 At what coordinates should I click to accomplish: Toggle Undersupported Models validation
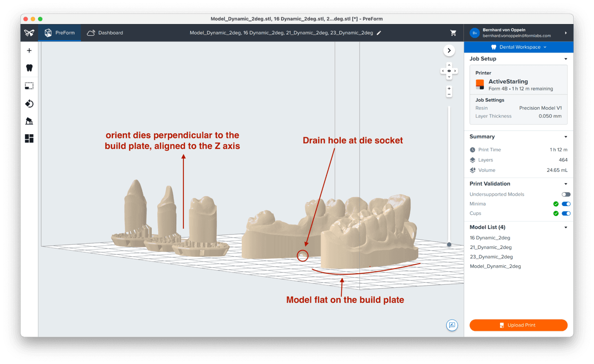pyautogui.click(x=566, y=194)
